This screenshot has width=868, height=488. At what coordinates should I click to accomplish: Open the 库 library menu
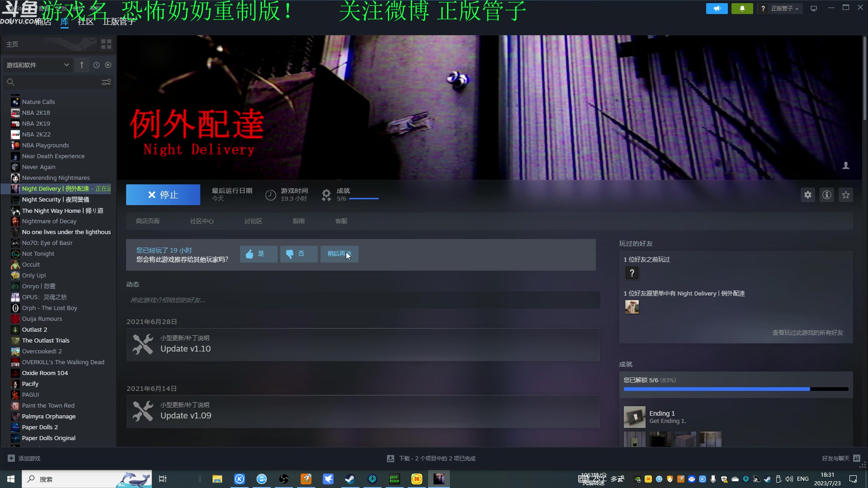click(65, 22)
